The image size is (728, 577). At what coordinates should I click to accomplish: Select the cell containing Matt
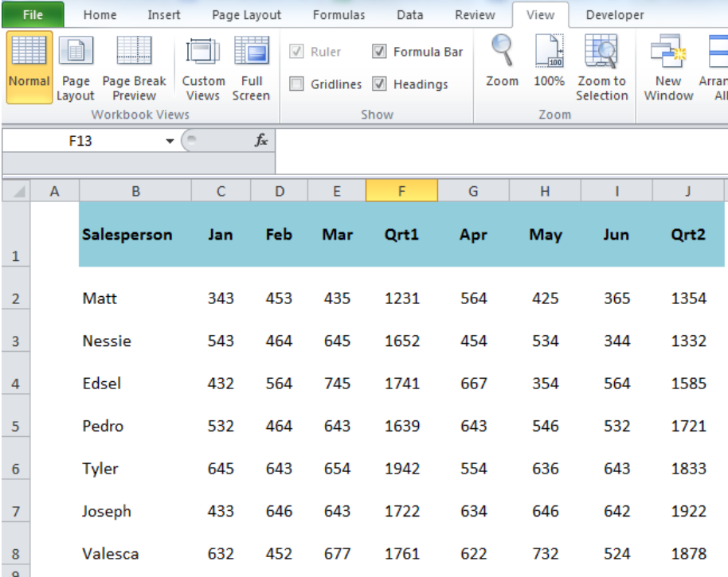click(x=135, y=288)
